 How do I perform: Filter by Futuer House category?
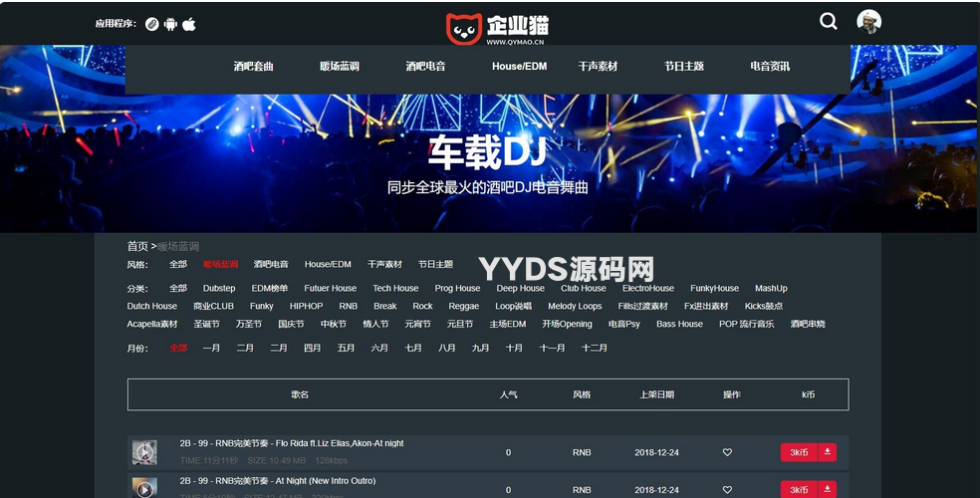pos(331,288)
